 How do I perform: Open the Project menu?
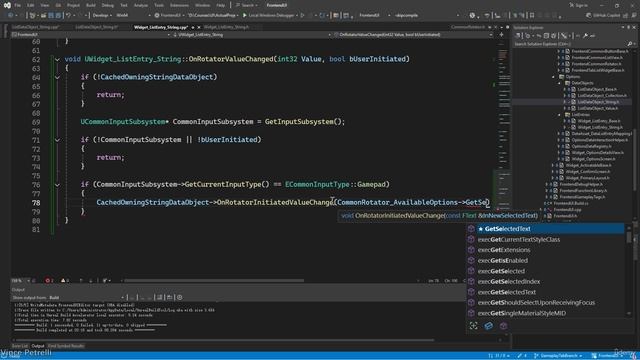[x=73, y=5]
